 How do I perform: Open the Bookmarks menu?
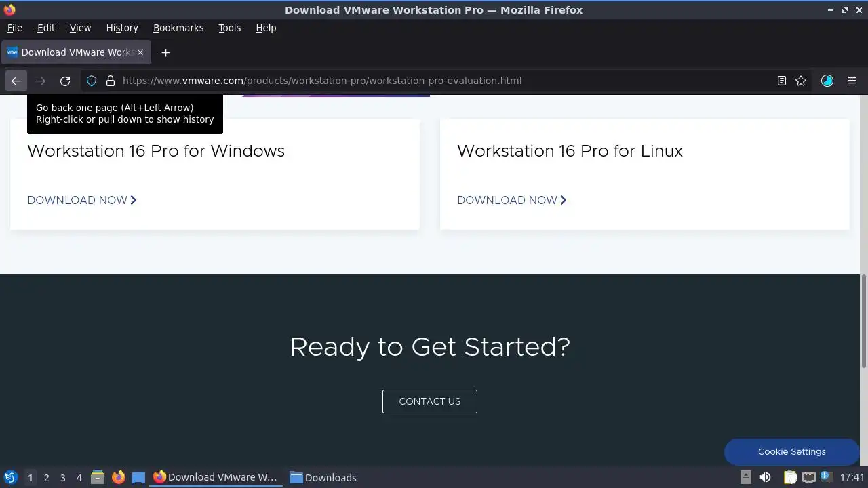178,28
